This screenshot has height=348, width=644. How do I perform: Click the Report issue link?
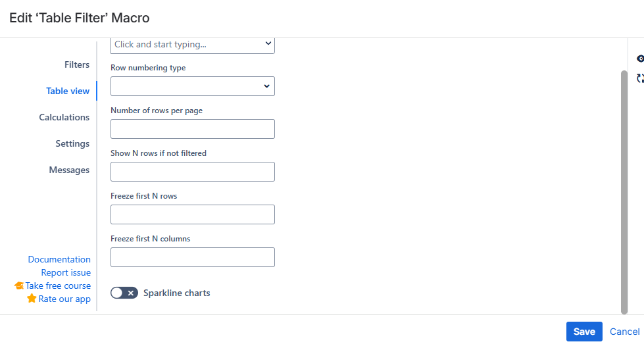66,272
